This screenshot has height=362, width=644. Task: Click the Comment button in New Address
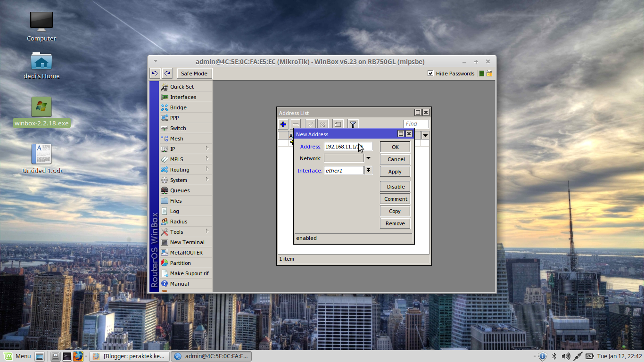[x=395, y=199]
